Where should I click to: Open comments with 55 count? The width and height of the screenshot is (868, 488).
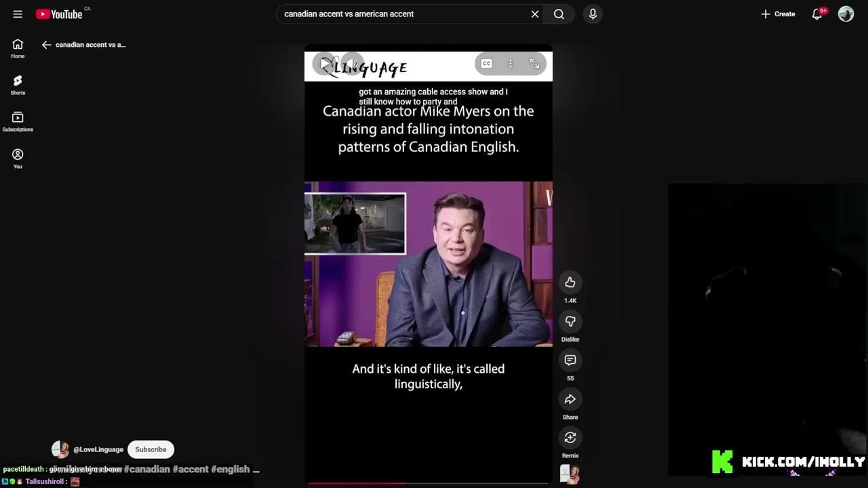[570, 360]
